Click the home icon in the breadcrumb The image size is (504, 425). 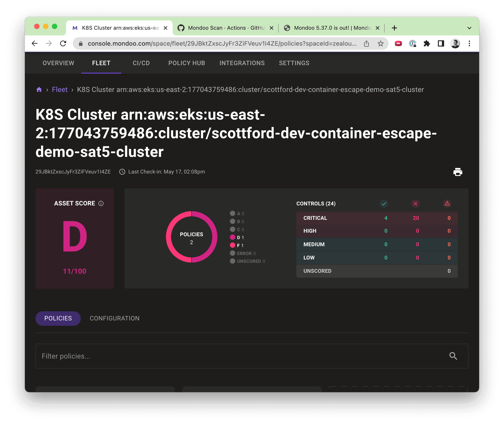tap(39, 89)
